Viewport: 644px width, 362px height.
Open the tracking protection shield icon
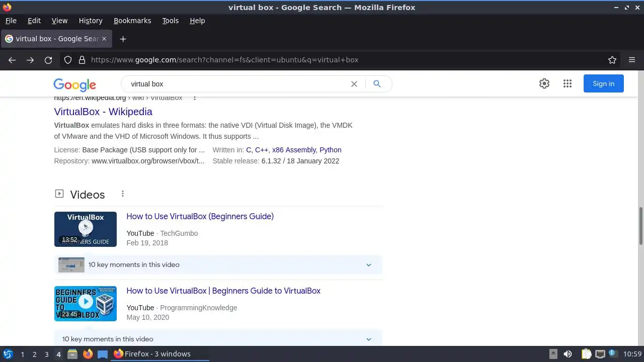(x=68, y=60)
